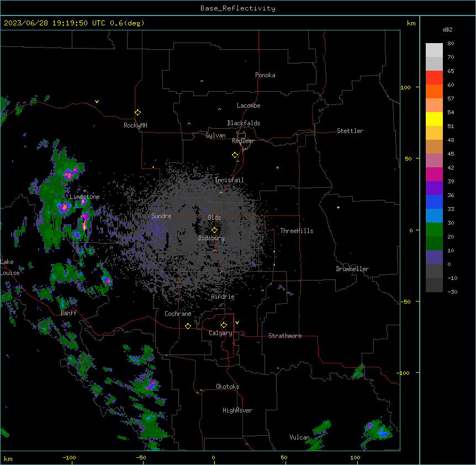Click the Strathmore town label

coord(285,336)
